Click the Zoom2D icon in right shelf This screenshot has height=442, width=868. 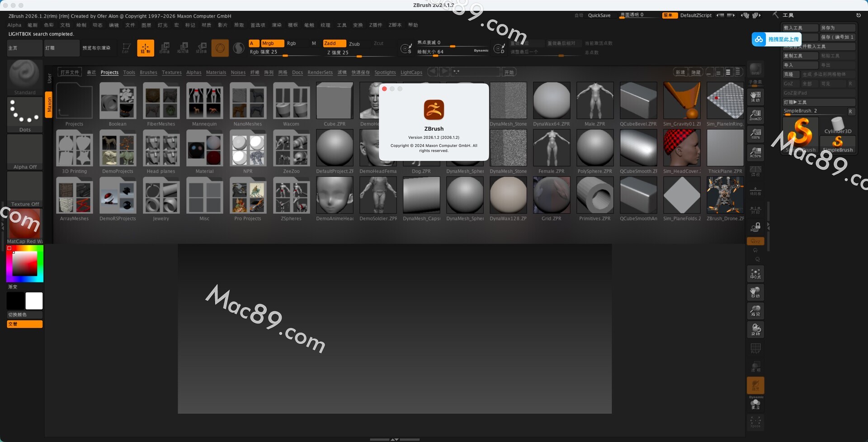pos(755,115)
